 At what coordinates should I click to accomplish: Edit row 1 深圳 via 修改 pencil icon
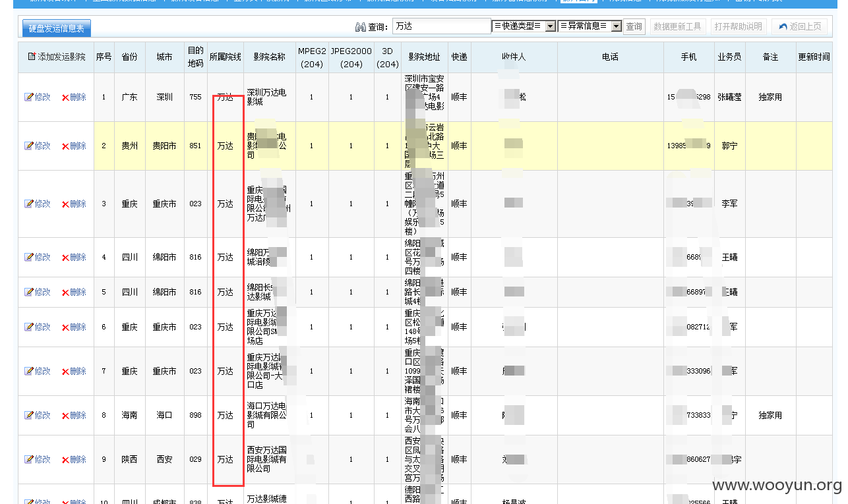coord(28,97)
